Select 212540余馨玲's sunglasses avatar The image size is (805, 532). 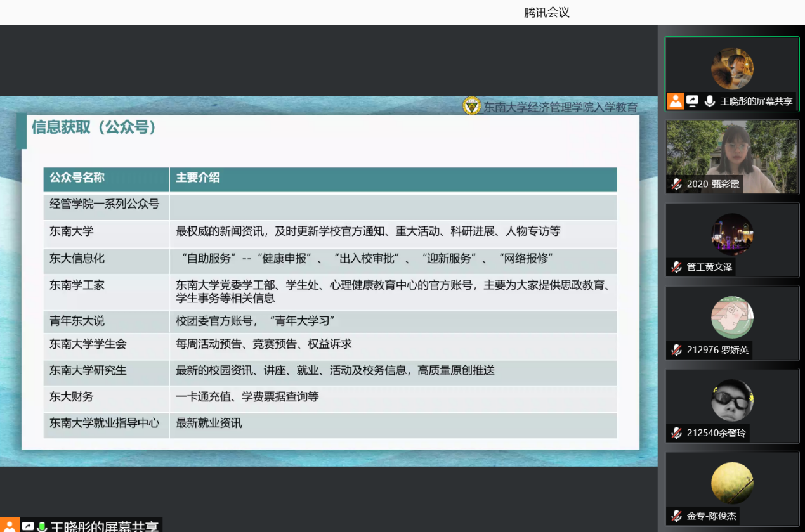[x=732, y=400]
